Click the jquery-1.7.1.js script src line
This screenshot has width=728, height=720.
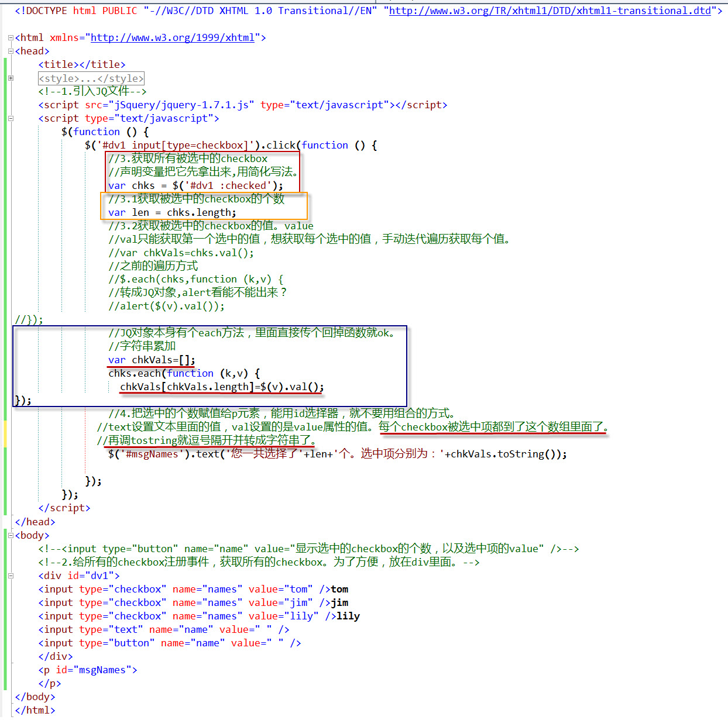(x=243, y=105)
